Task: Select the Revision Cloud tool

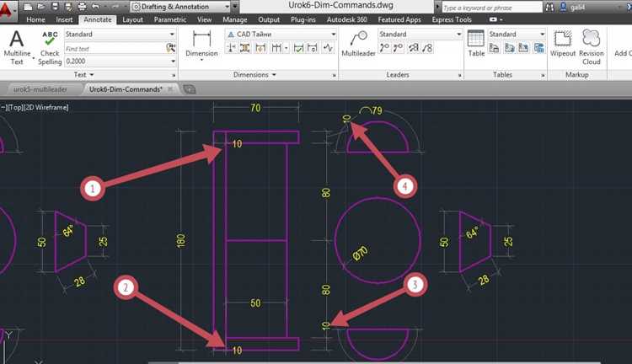Action: tap(592, 47)
